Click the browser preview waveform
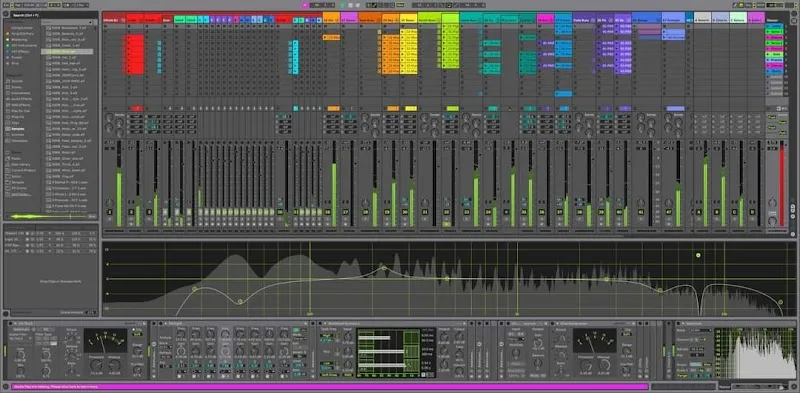800x393 pixels. click(x=48, y=216)
